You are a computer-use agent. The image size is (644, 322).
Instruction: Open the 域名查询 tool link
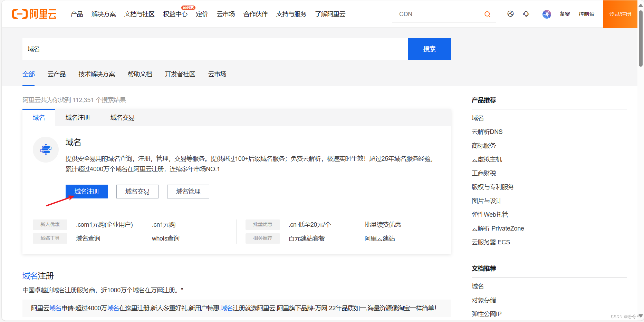pyautogui.click(x=88, y=238)
